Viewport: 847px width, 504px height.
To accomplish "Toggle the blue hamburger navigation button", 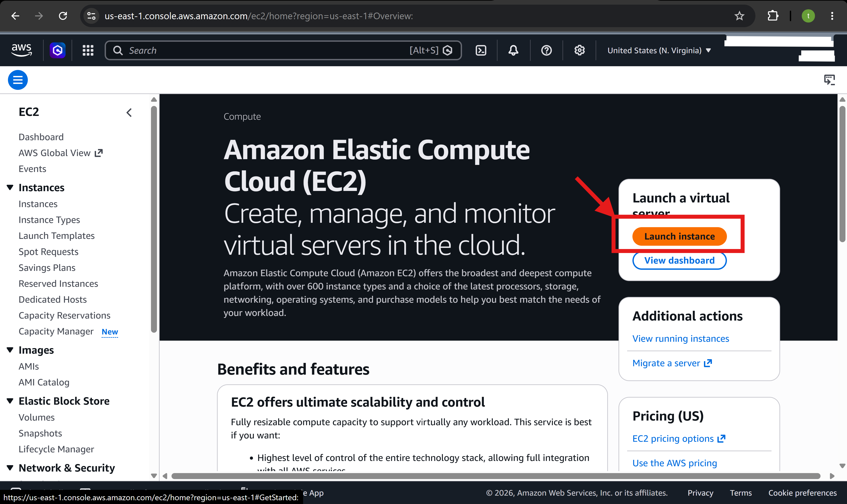I will [x=18, y=80].
